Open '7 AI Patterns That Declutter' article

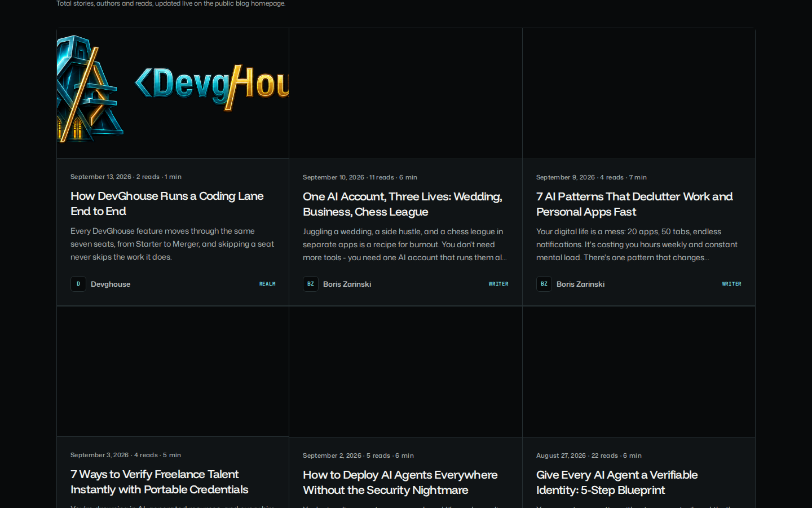coord(634,204)
